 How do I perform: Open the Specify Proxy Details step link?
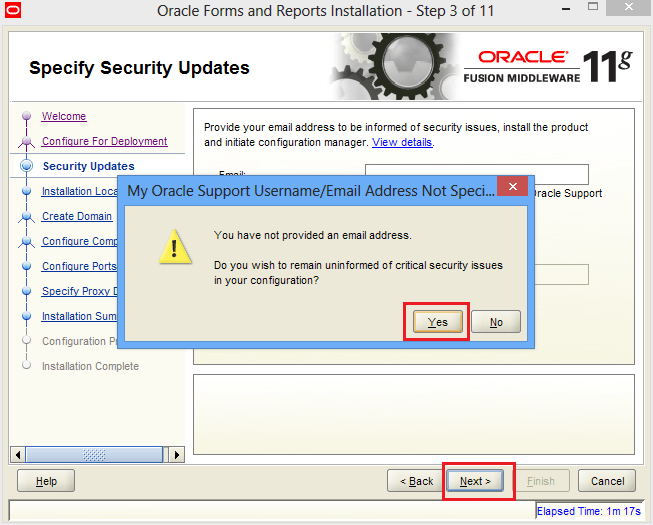[x=80, y=291]
